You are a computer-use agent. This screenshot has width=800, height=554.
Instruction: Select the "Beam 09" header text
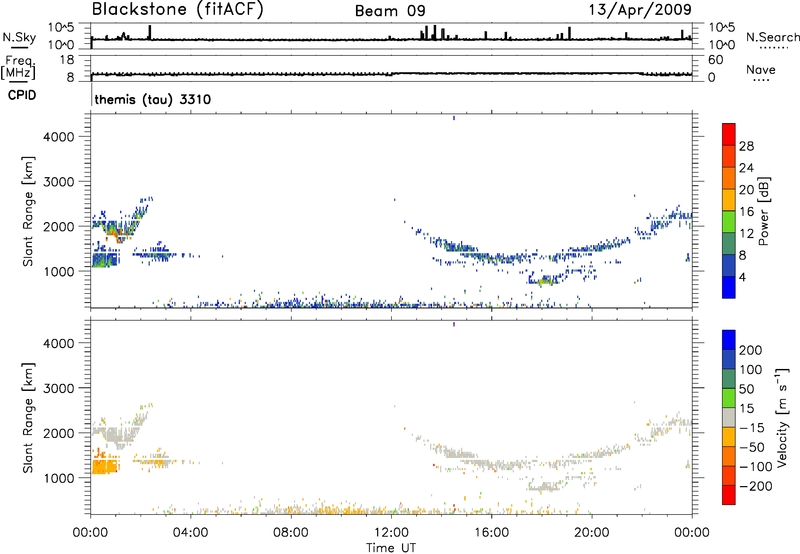tap(390, 11)
